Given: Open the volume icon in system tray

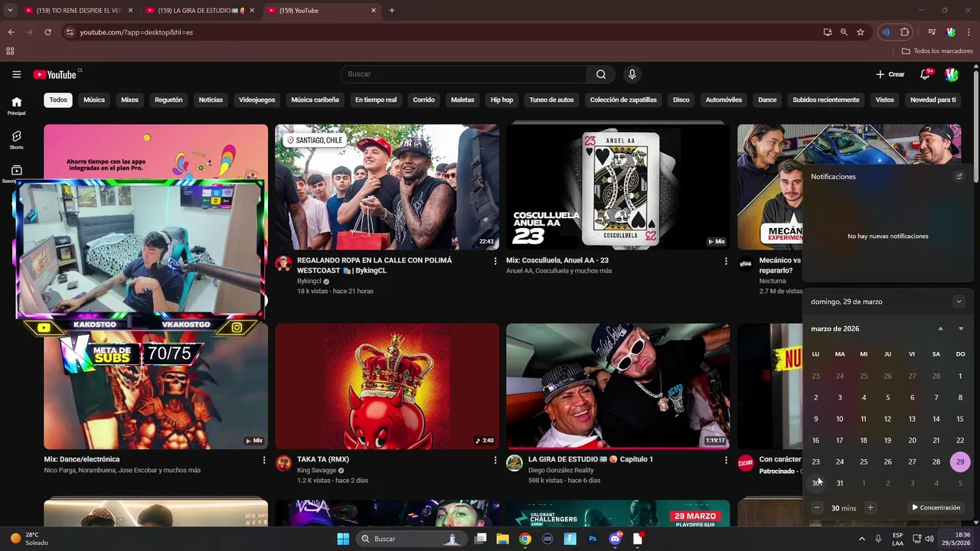Looking at the screenshot, I should pos(929,539).
